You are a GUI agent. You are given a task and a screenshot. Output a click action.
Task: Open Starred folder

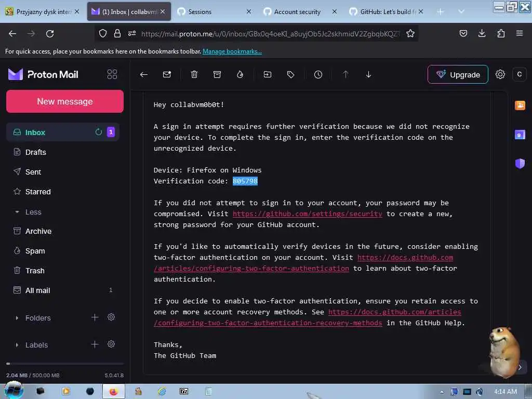point(63,192)
